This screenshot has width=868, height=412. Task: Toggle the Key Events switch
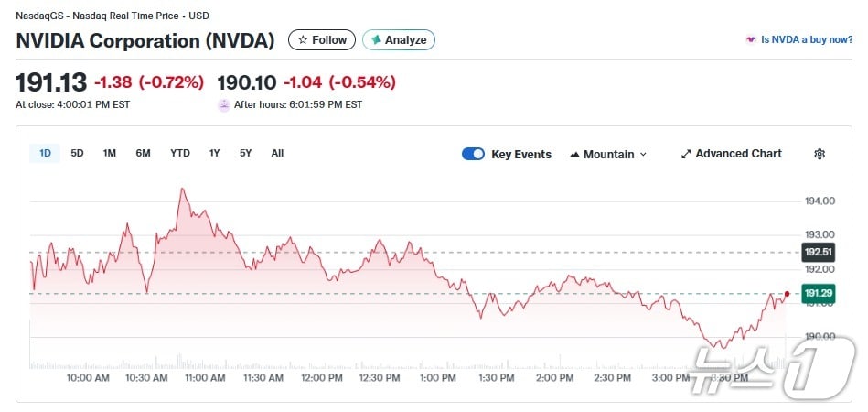(473, 154)
